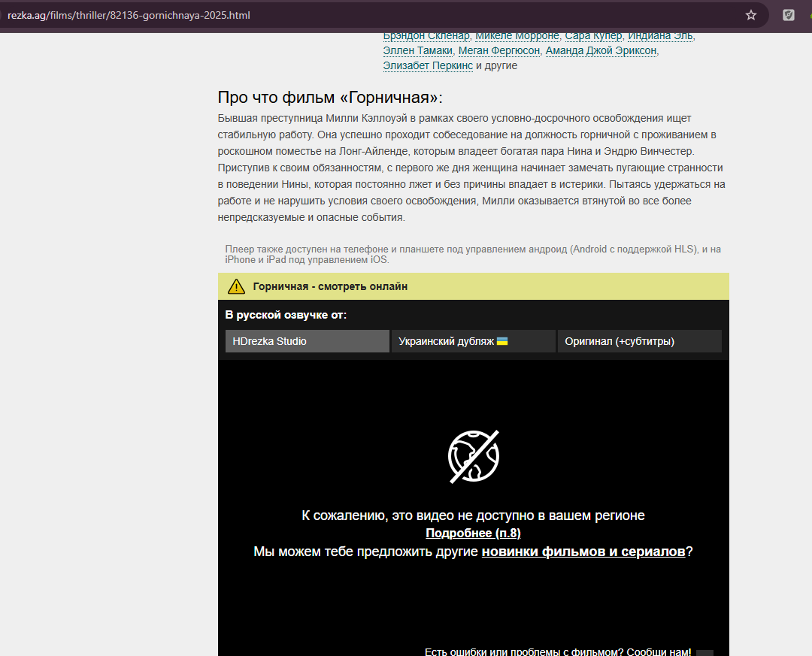Open actor link Элизабет Перкинс
This screenshot has height=656, width=812.
(428, 66)
